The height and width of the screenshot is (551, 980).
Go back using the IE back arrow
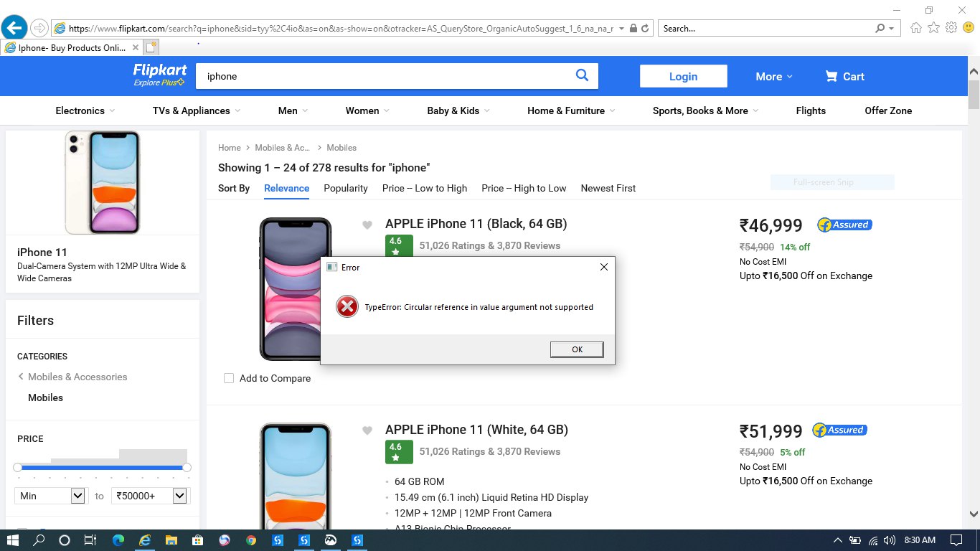point(15,28)
